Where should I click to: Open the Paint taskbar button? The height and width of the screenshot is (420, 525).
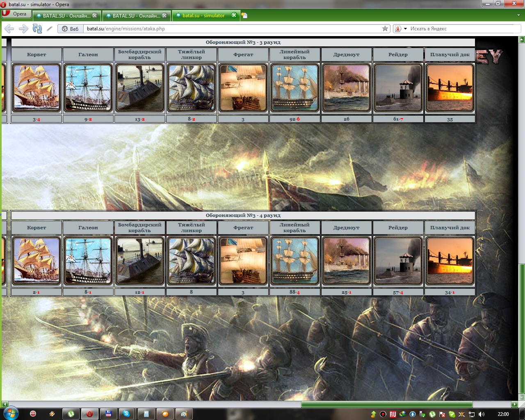(184, 414)
